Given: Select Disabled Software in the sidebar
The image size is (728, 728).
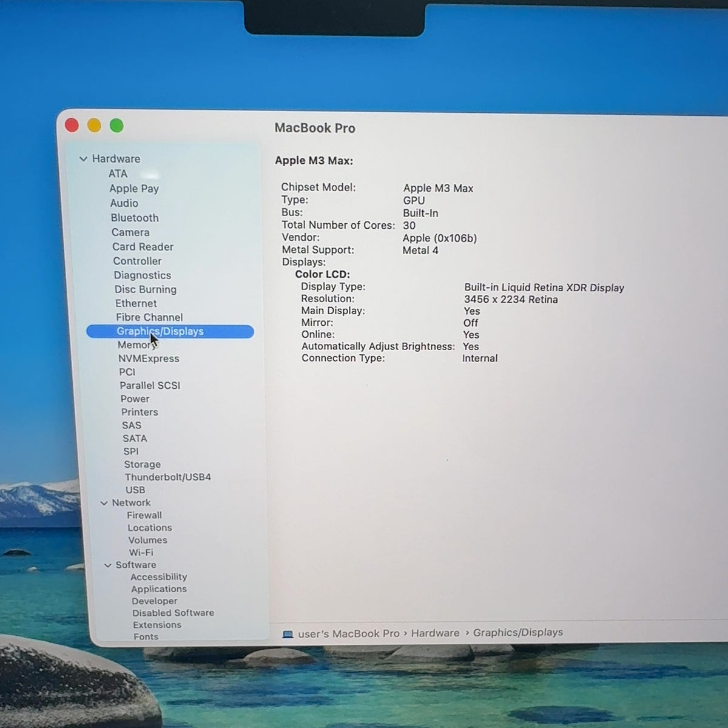Looking at the screenshot, I should click(x=173, y=613).
